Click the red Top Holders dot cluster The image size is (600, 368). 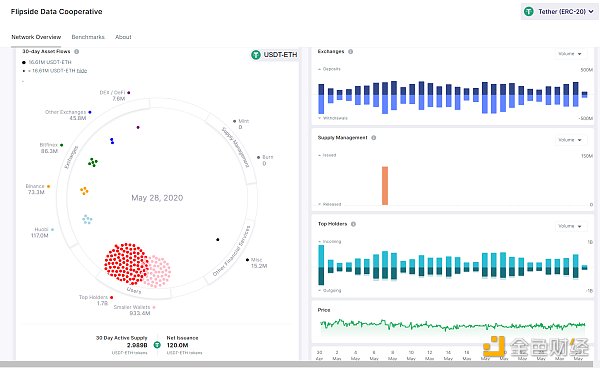(x=126, y=264)
